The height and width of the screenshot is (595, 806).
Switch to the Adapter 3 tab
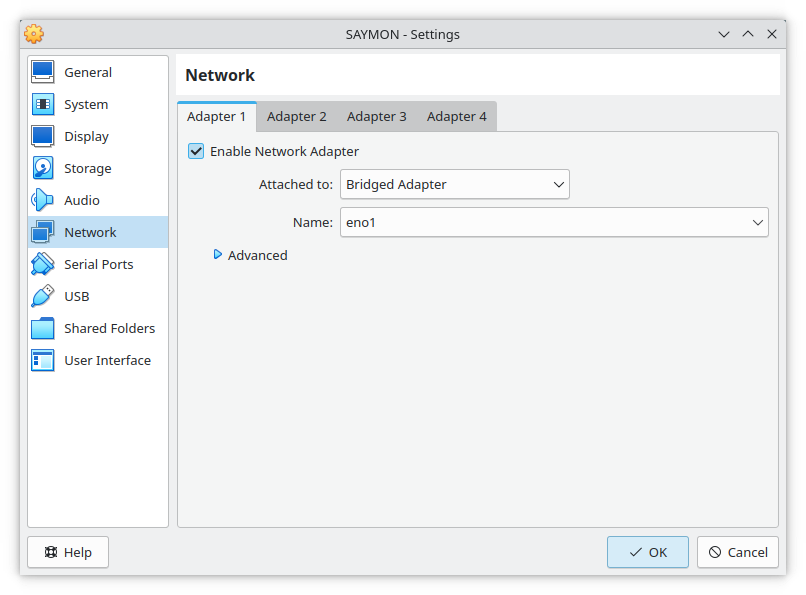(x=377, y=117)
